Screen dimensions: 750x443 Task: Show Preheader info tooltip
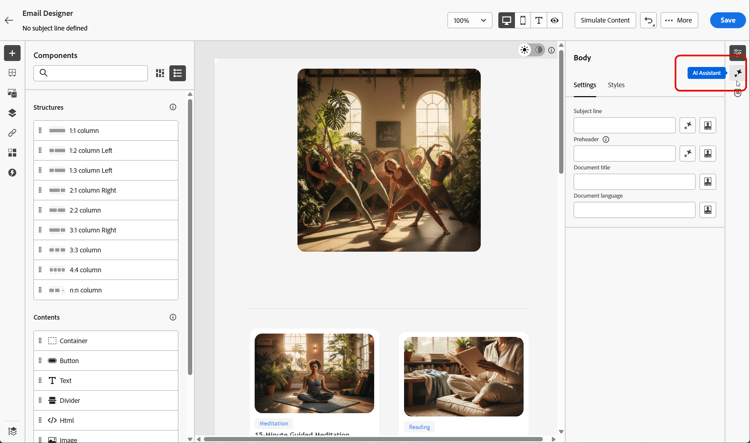tap(606, 140)
